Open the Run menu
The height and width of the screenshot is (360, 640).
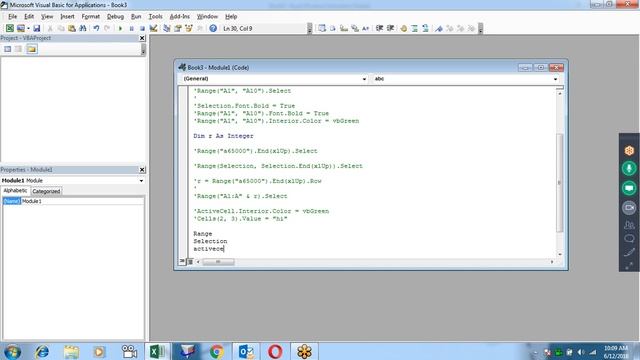(x=136, y=16)
